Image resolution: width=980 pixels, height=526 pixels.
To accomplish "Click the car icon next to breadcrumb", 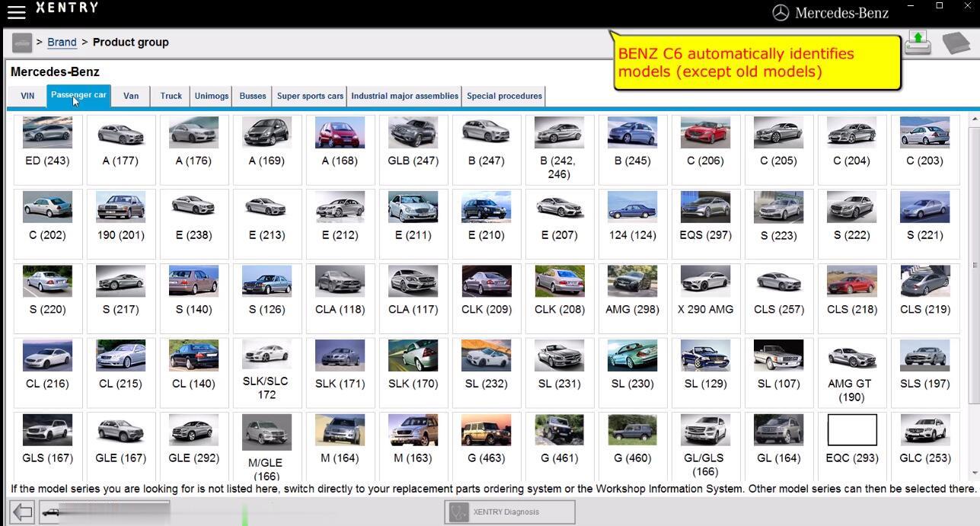I will 22,43.
